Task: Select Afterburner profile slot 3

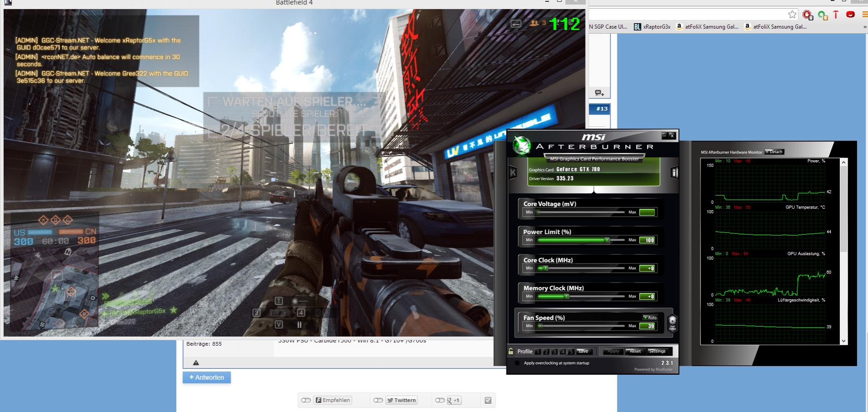Action: (x=555, y=352)
